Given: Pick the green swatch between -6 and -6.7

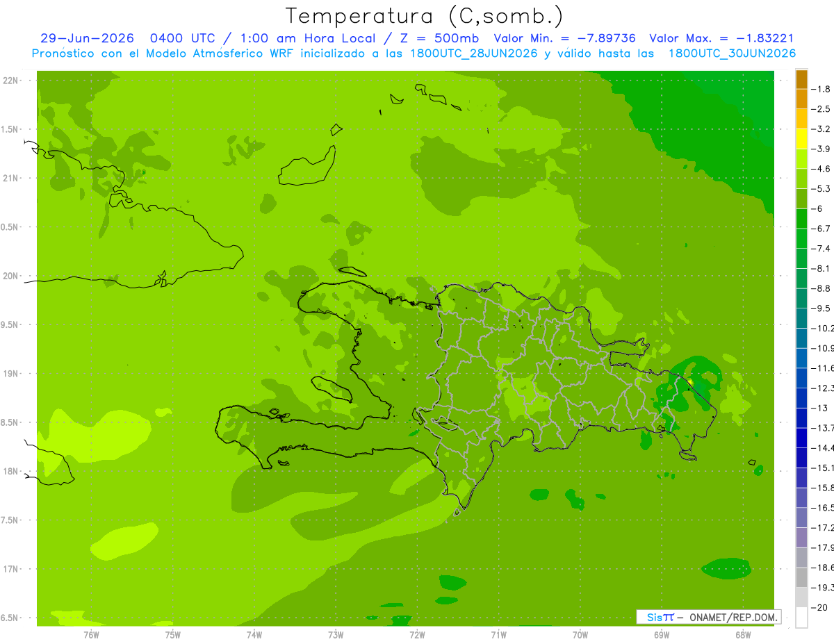Looking at the screenshot, I should pos(801,219).
